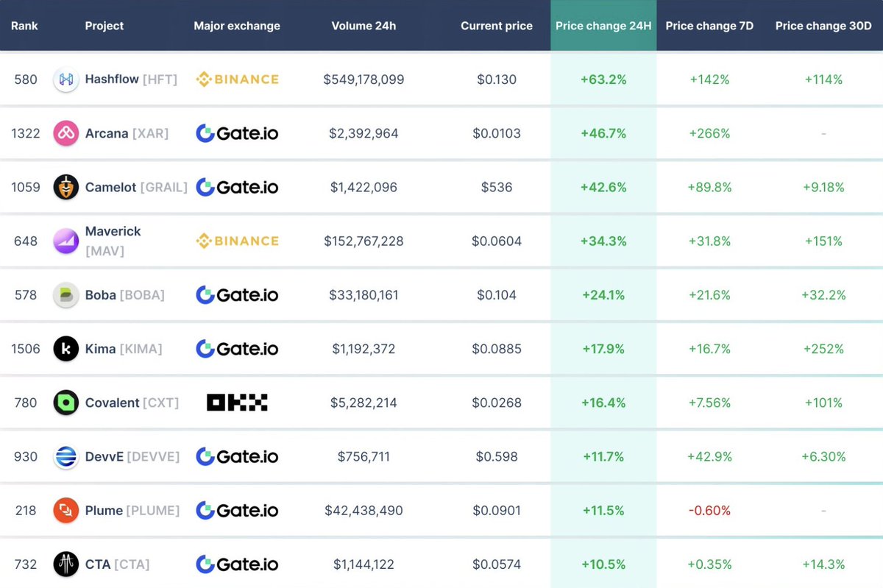Select the +46.7% 24H change value

coord(603,133)
